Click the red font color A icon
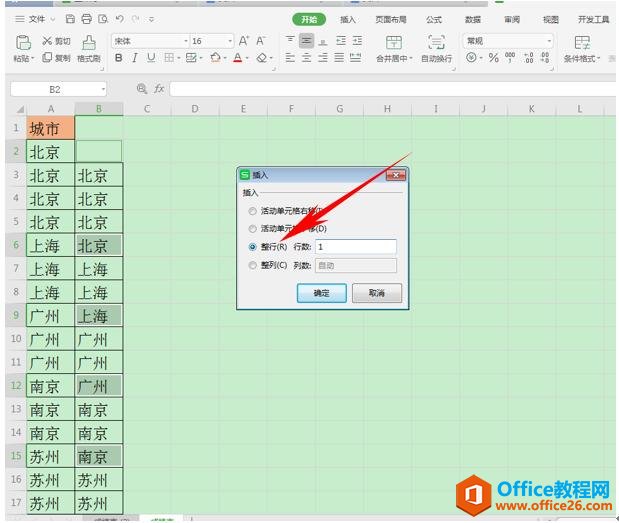 coord(238,58)
